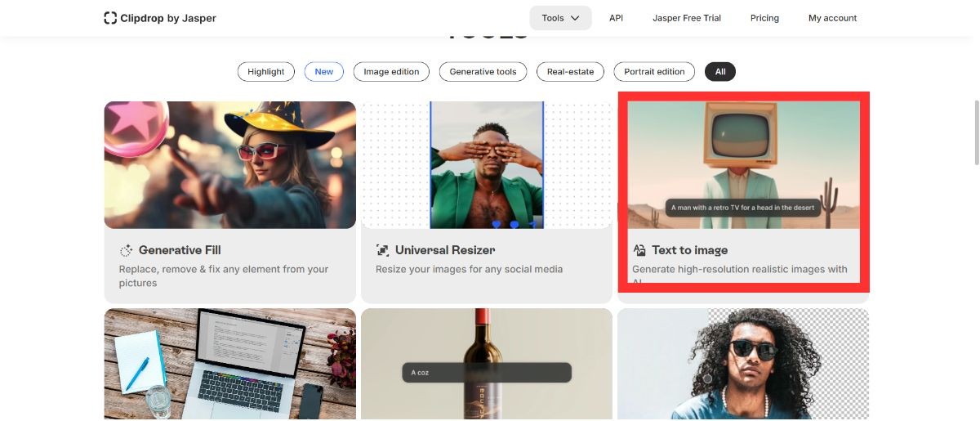Screen dimensions: 980x421
Task: Filter tools by New
Action: click(324, 72)
